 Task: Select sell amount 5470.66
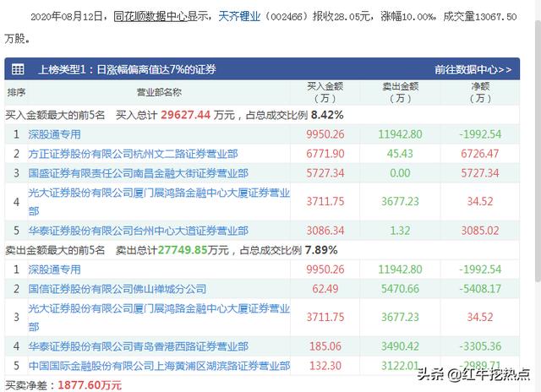[400, 289]
